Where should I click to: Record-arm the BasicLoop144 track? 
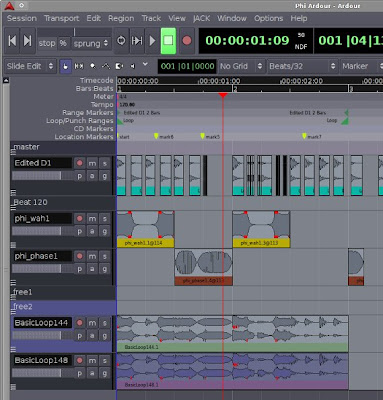tap(79, 323)
